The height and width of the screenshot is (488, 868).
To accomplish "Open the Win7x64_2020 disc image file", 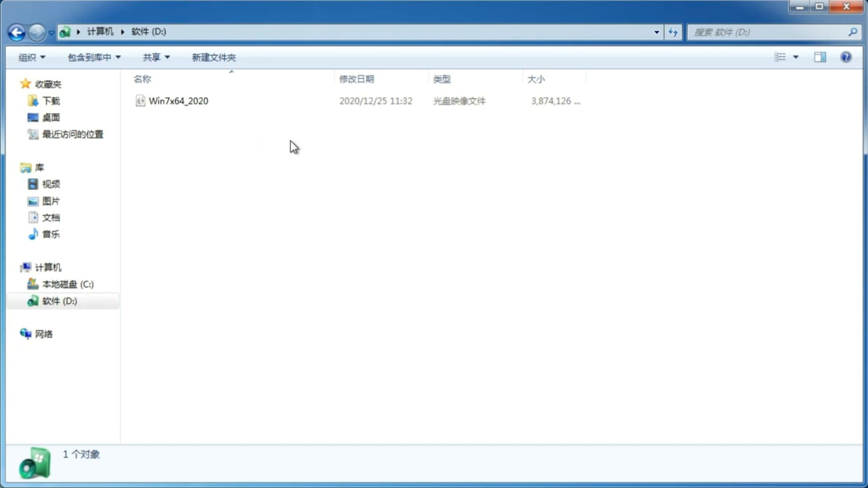I will point(178,101).
